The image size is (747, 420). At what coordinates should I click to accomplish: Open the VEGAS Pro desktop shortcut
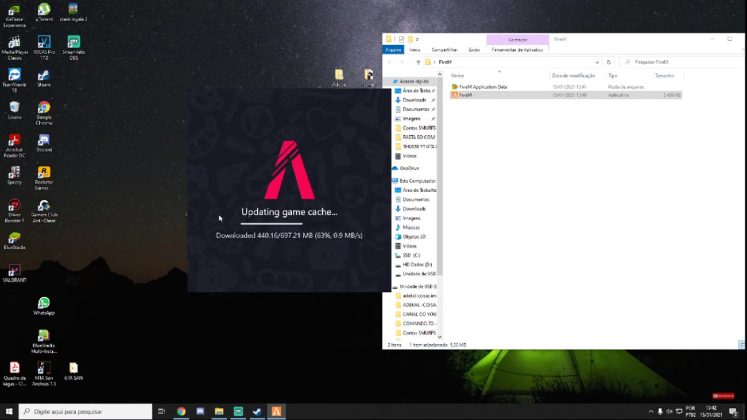[44, 48]
